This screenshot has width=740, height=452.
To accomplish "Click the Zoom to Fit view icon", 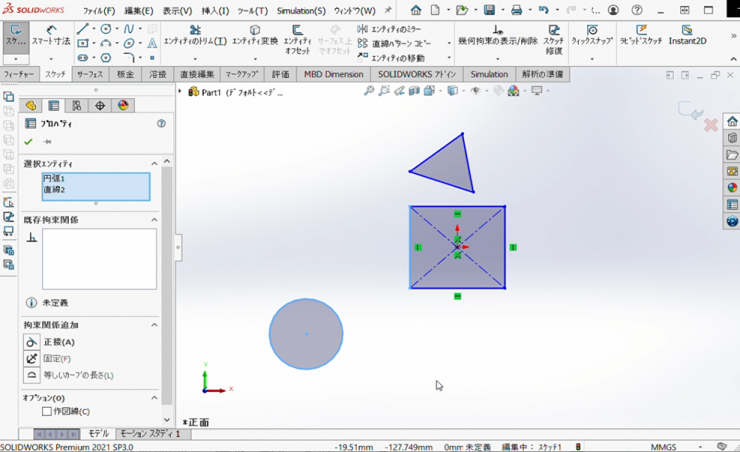I will click(369, 91).
